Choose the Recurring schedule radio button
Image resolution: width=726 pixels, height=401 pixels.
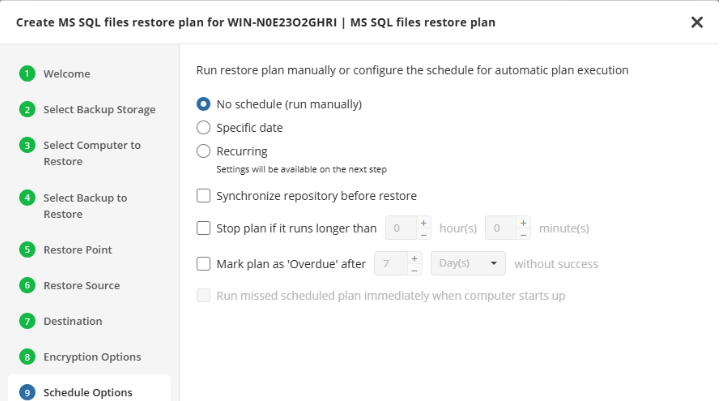pyautogui.click(x=204, y=152)
